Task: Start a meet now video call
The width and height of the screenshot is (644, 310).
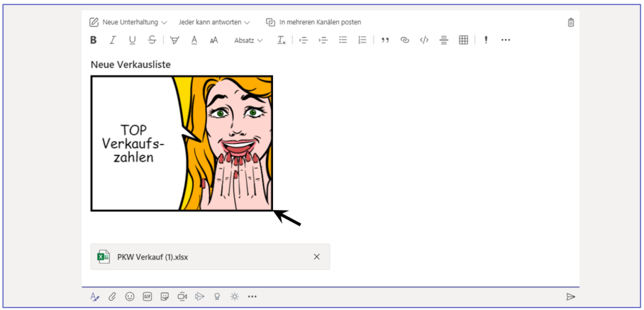Action: click(x=182, y=296)
